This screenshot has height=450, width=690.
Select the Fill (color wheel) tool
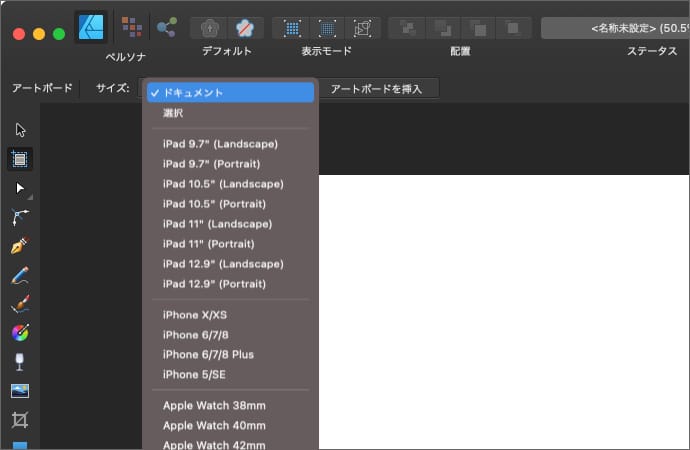(20, 333)
